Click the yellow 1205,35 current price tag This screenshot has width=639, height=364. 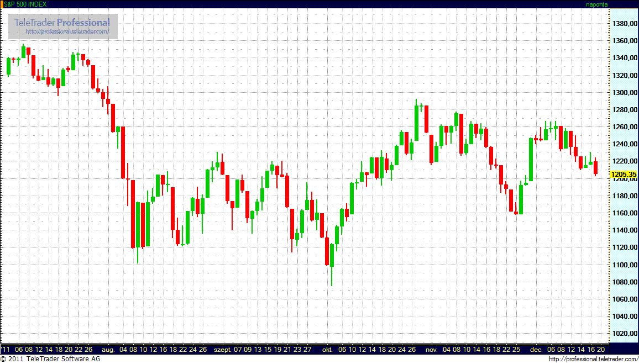[x=623, y=175]
